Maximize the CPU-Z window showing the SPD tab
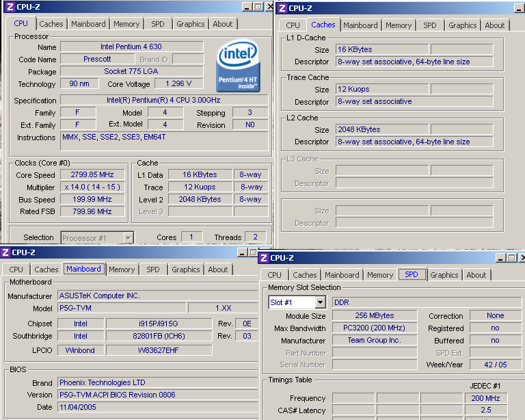The image size is (525, 420). [512, 258]
